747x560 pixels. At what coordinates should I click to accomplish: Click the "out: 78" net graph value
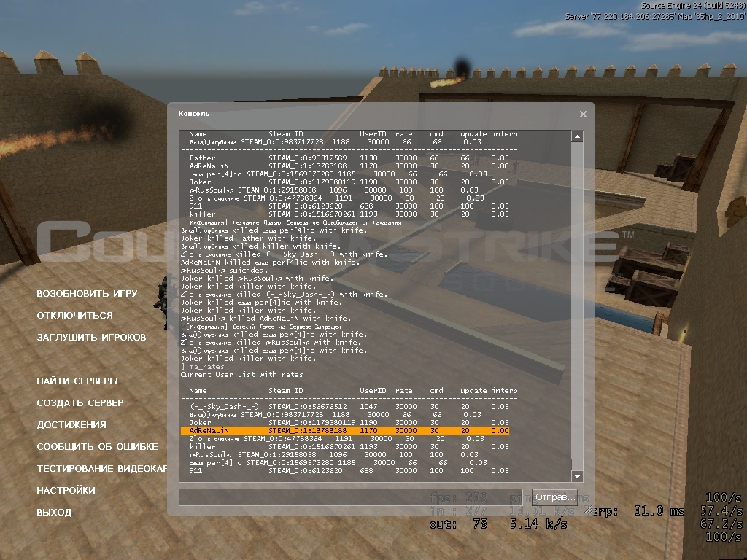point(458,524)
